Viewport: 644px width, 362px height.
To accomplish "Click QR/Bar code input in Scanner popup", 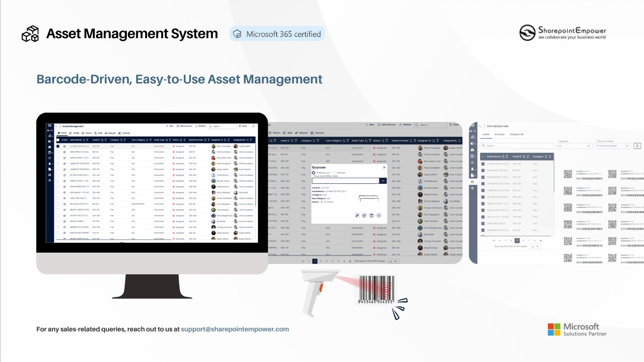I will [x=346, y=181].
